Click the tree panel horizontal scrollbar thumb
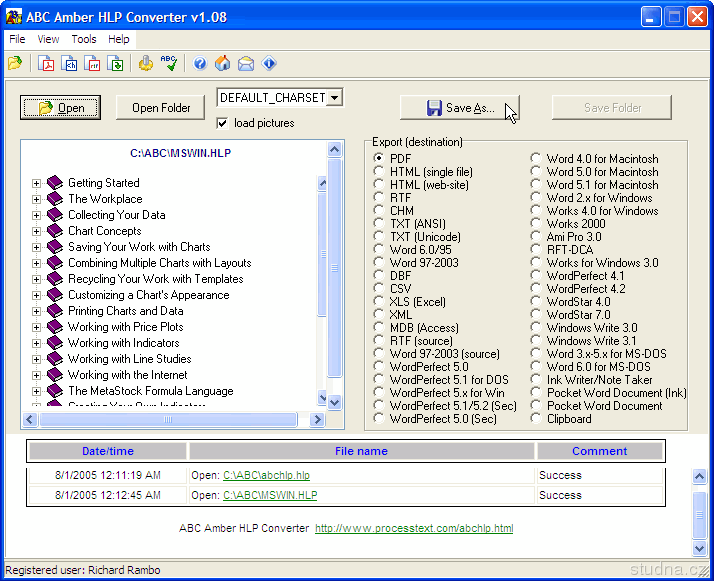Screen dimensions: 714x581 pos(167,420)
